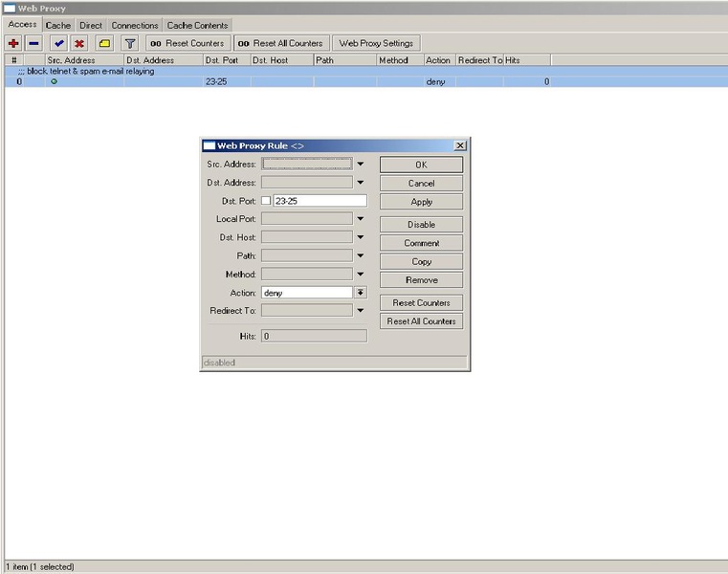This screenshot has height=574, width=728.
Task: Open the filter funnel icon
Action: click(130, 44)
